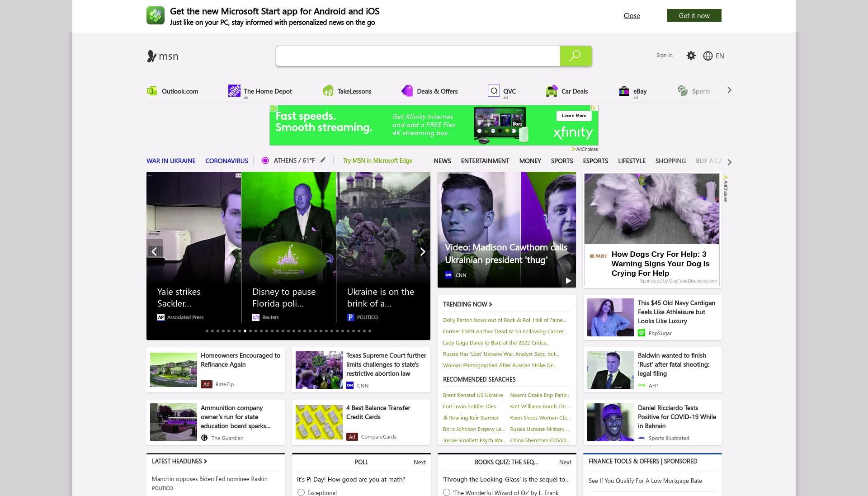Click the CNN logo on video card

pos(448,275)
